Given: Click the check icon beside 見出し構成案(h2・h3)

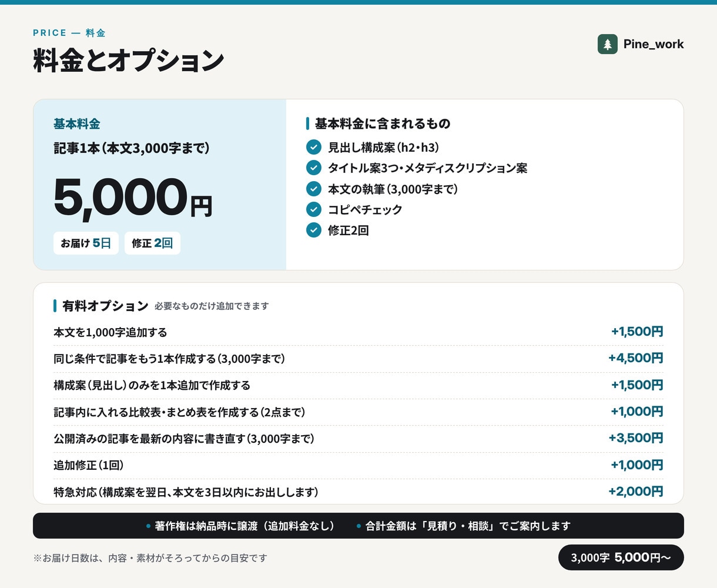Looking at the screenshot, I should coord(314,147).
